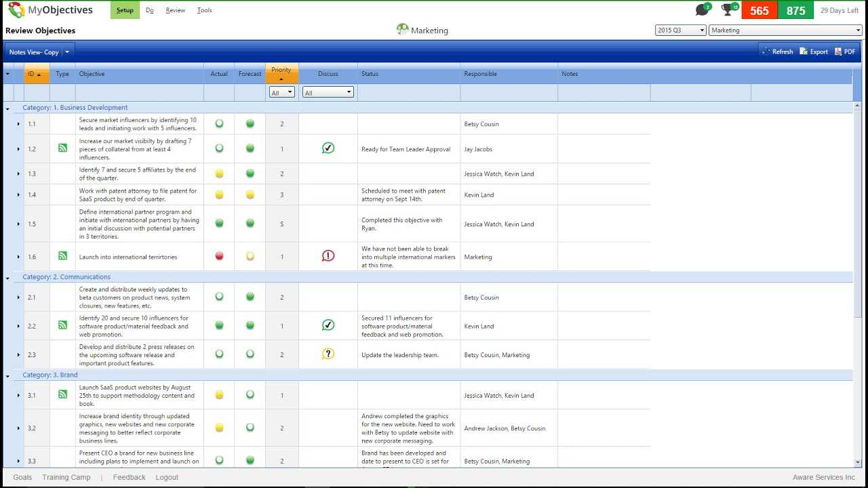
Task: Click the yellow Forecast status light for objective 1.6
Action: pyautogui.click(x=250, y=256)
